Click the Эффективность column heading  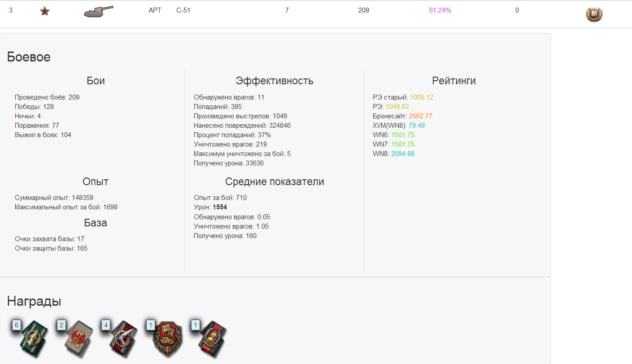click(x=275, y=81)
